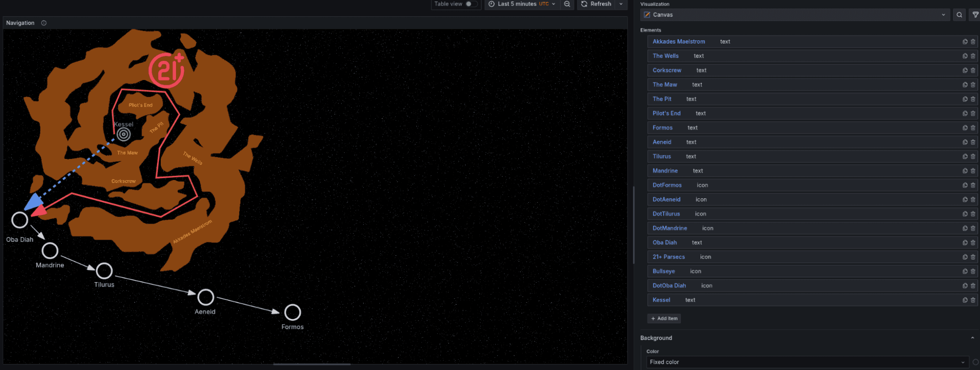Image resolution: width=980 pixels, height=370 pixels.
Task: Duplicate the Akkades Maelstrom element
Action: point(965,42)
